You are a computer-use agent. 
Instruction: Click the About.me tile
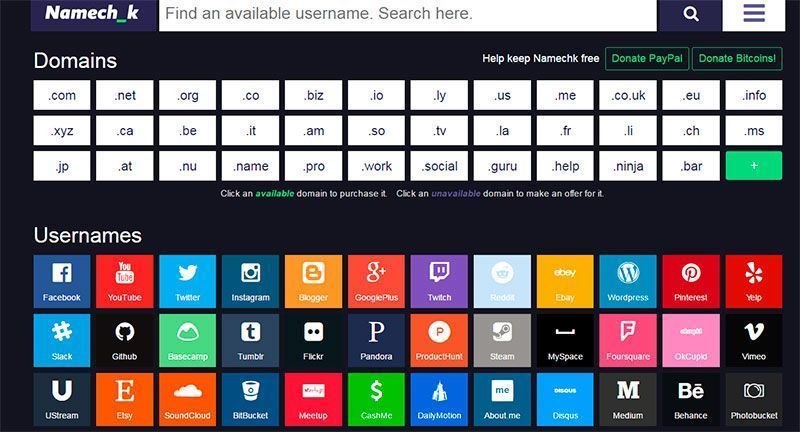click(x=502, y=399)
